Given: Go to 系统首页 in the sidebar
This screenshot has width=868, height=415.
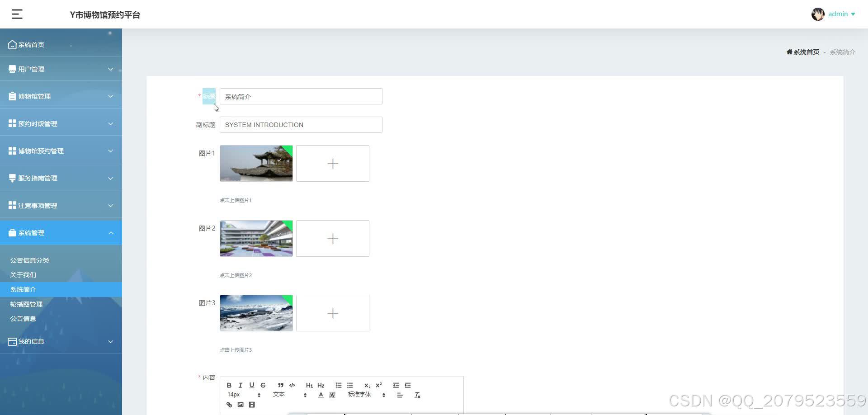Looking at the screenshot, I should coord(61,45).
